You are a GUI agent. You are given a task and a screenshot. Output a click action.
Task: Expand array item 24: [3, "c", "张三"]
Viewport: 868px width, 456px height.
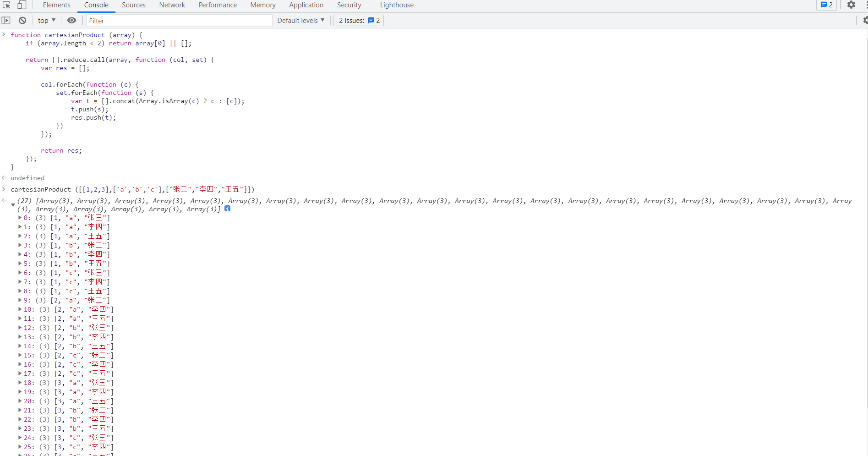20,438
